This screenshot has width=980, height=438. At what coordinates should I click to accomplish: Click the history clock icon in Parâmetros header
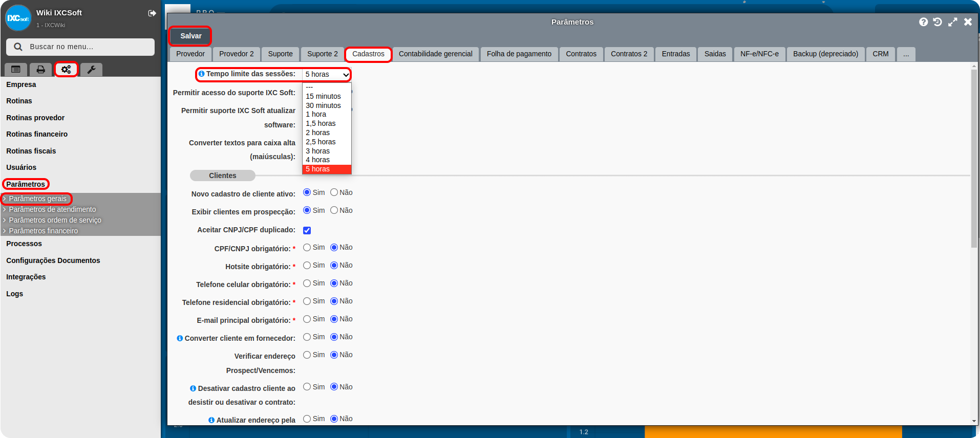pyautogui.click(x=938, y=22)
